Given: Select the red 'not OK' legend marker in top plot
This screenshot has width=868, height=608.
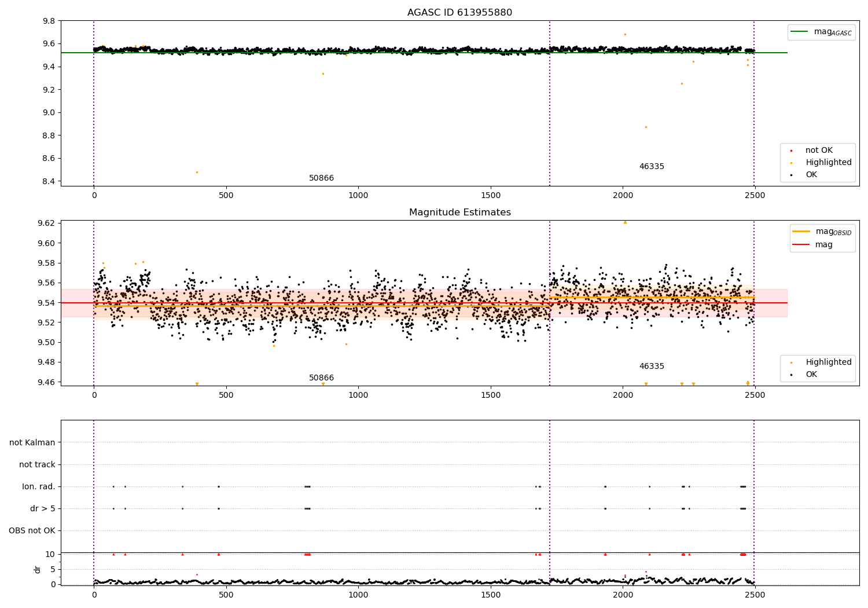Looking at the screenshot, I should pos(791,151).
